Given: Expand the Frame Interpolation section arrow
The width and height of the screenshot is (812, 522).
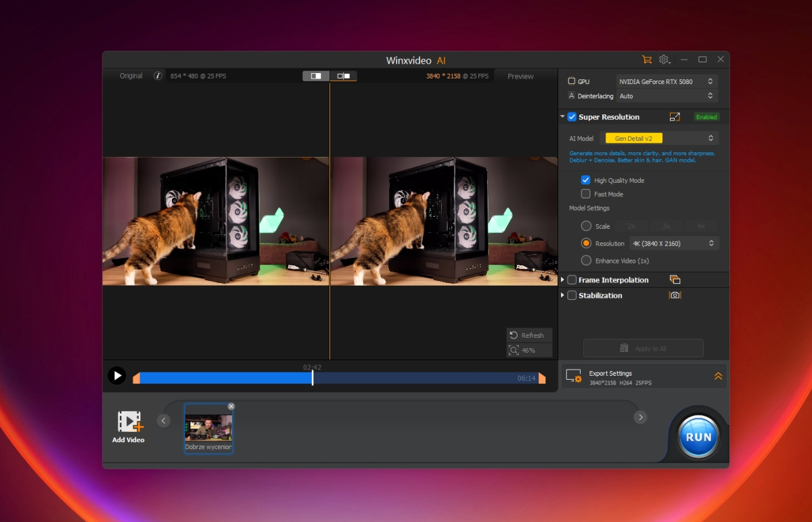Looking at the screenshot, I should 562,280.
